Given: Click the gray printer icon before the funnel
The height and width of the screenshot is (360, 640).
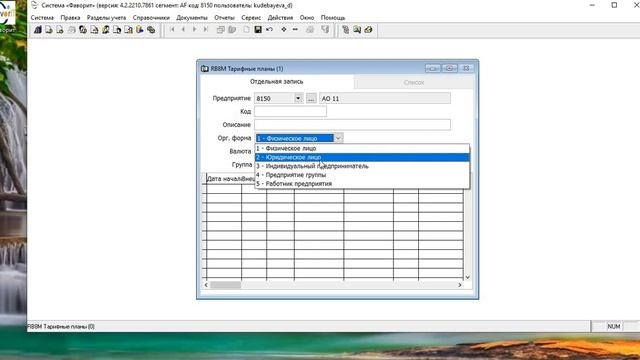Looking at the screenshot, I should 310,30.
